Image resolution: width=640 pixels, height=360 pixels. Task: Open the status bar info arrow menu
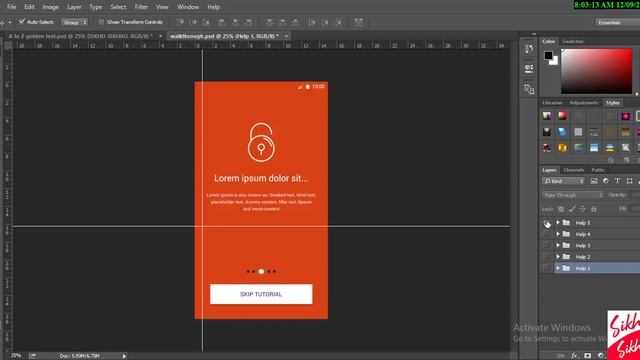pos(124,356)
